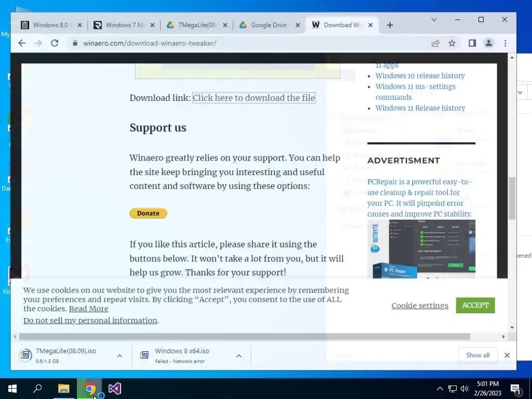Click the Outbyte PC Repair ad image

tap(421, 249)
